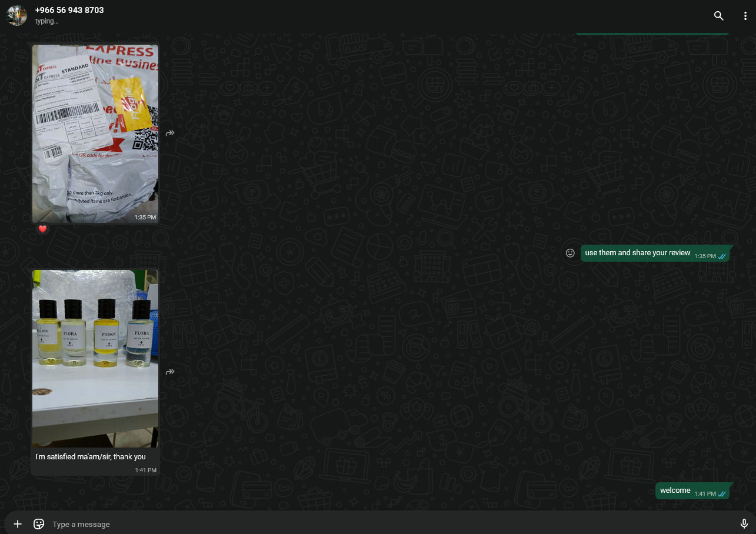Open the perfume bottles photo

point(95,359)
